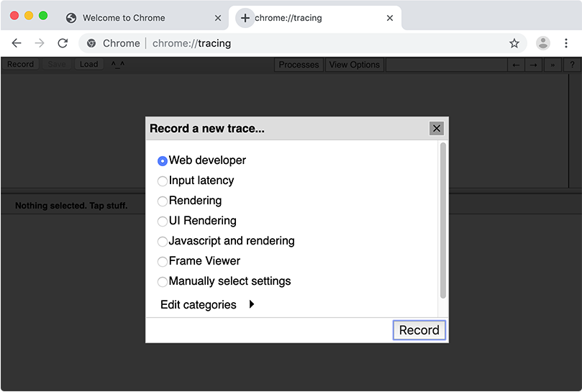This screenshot has width=582, height=392.
Task: Open the View Options dropdown
Action: [354, 65]
